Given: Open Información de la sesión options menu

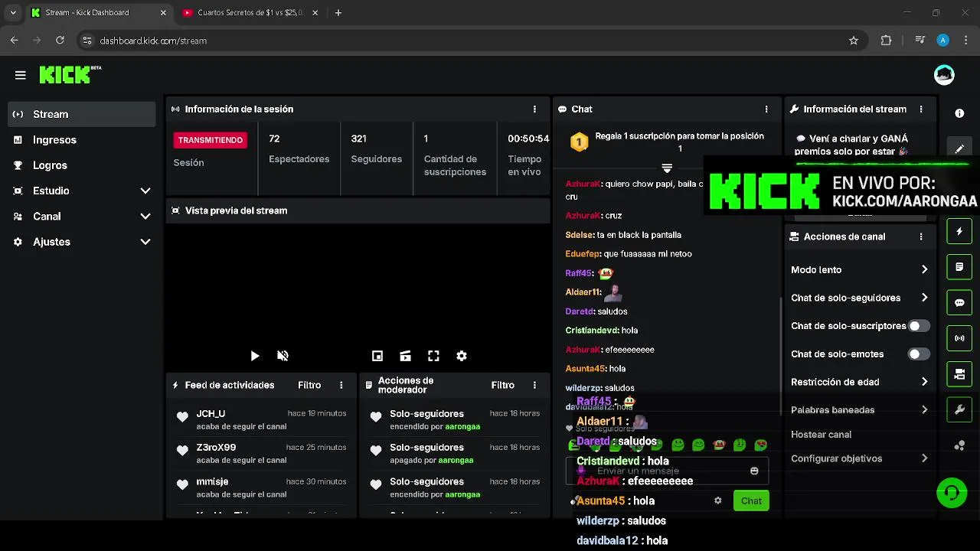Looking at the screenshot, I should pyautogui.click(x=534, y=109).
